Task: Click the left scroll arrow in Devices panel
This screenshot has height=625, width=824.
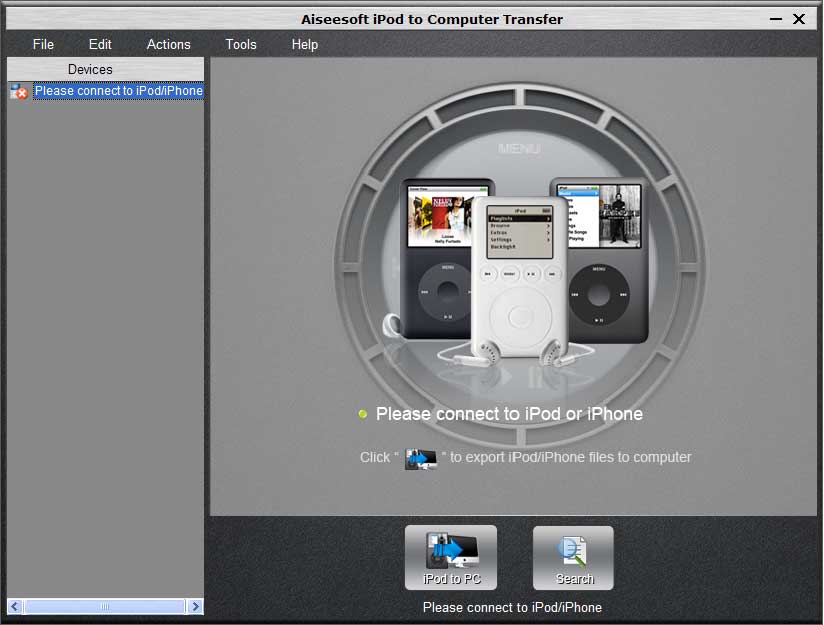Action: 15,606
